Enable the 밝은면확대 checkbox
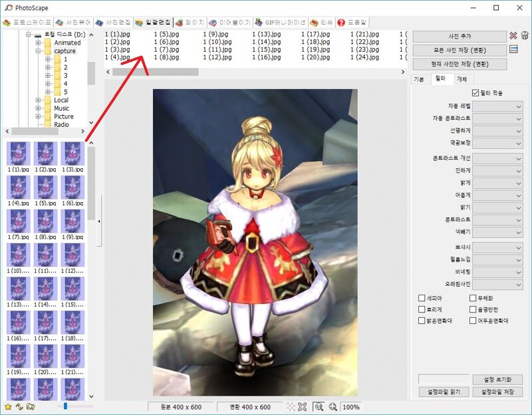The height and width of the screenshot is (415, 532). pyautogui.click(x=422, y=321)
